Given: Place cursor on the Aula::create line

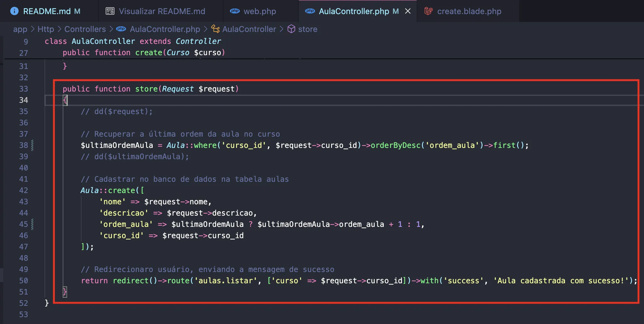Looking at the screenshot, I should point(112,191).
